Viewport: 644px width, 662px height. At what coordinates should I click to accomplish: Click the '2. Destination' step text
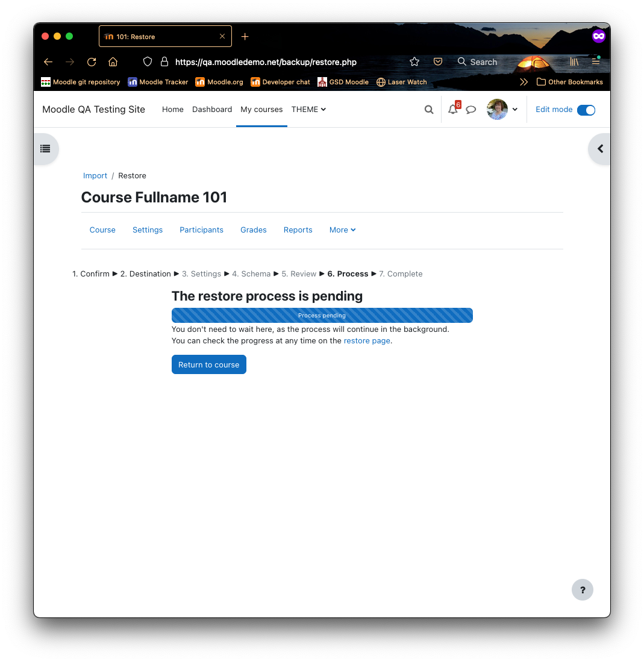pyautogui.click(x=146, y=273)
